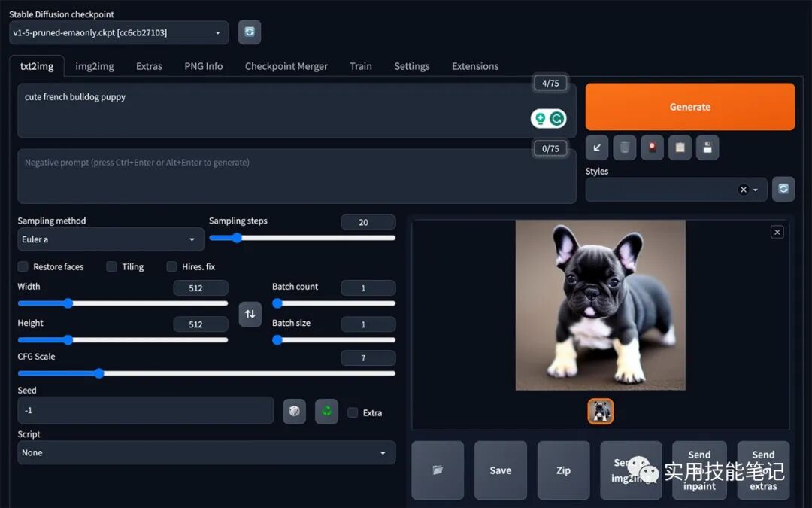This screenshot has width=812, height=508.
Task: Click the prompt field with bulldog text
Action: pyautogui.click(x=297, y=111)
